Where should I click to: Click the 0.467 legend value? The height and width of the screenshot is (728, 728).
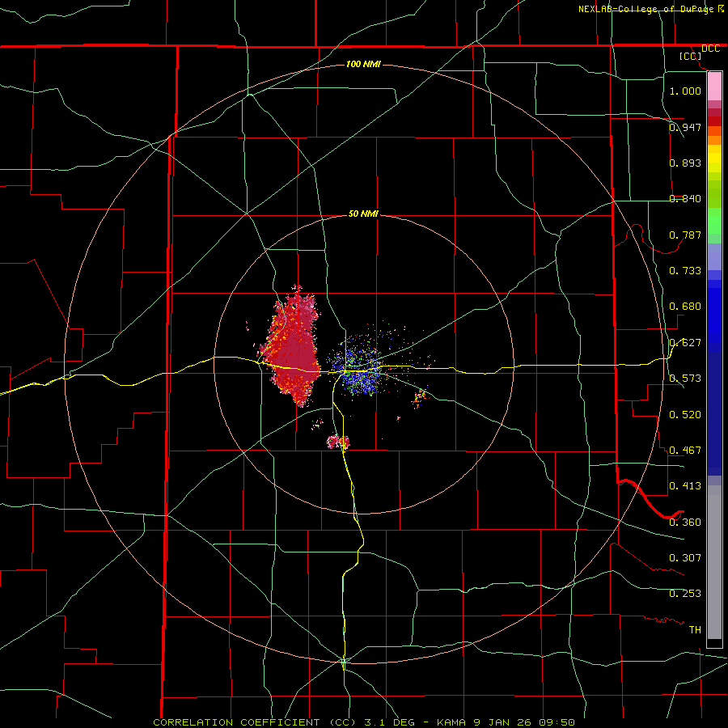tap(685, 451)
